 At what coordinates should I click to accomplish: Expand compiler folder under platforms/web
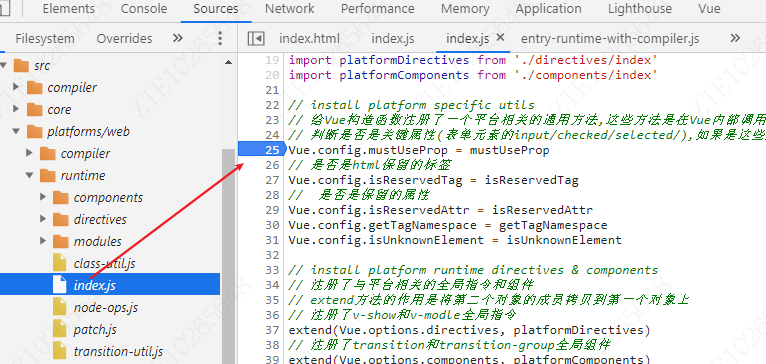(x=30, y=153)
